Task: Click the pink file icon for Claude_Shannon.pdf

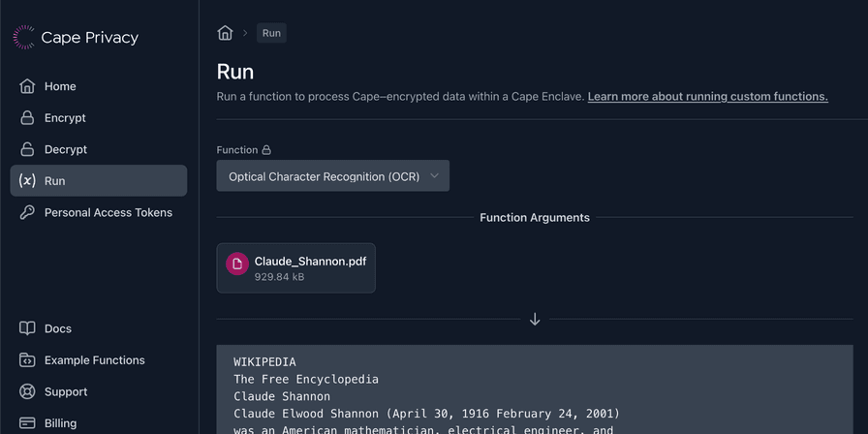Action: (237, 263)
